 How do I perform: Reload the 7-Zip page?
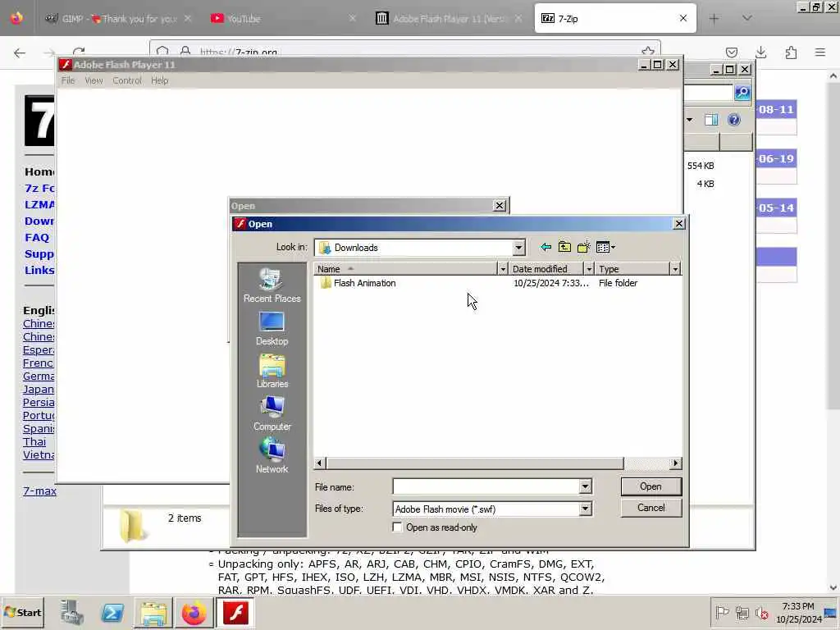(x=79, y=52)
